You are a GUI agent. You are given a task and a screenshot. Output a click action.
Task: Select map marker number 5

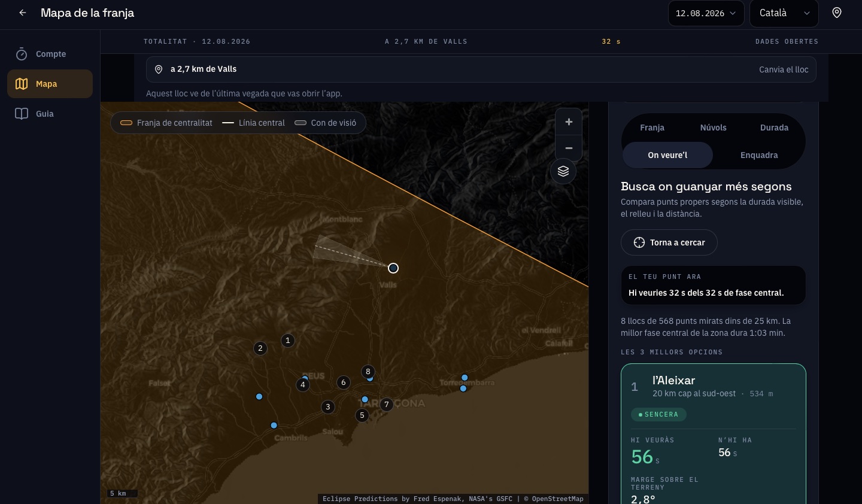[x=362, y=415]
